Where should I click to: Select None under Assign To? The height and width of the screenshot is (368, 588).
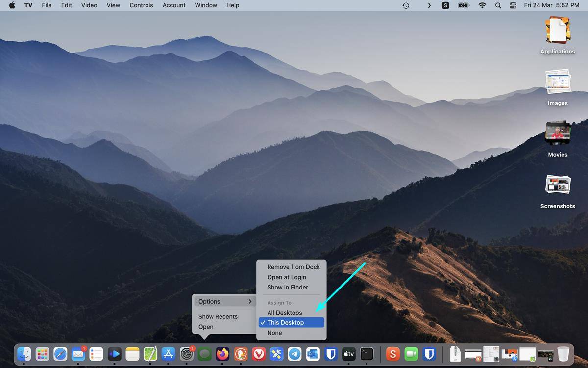[274, 333]
